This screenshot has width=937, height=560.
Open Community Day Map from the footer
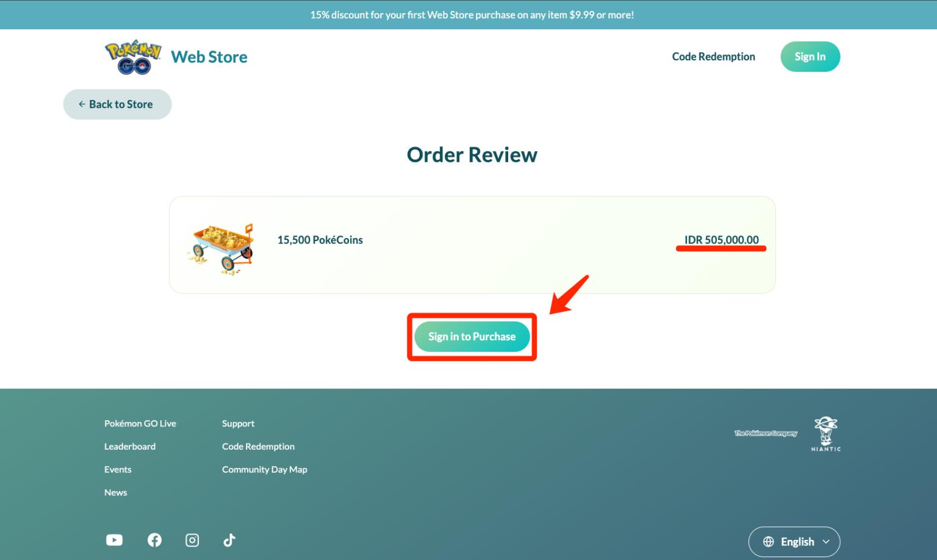click(x=264, y=469)
